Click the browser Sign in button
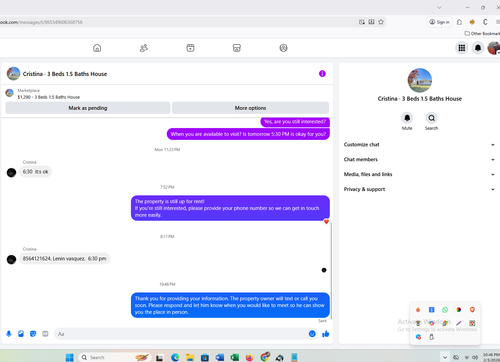 point(439,22)
